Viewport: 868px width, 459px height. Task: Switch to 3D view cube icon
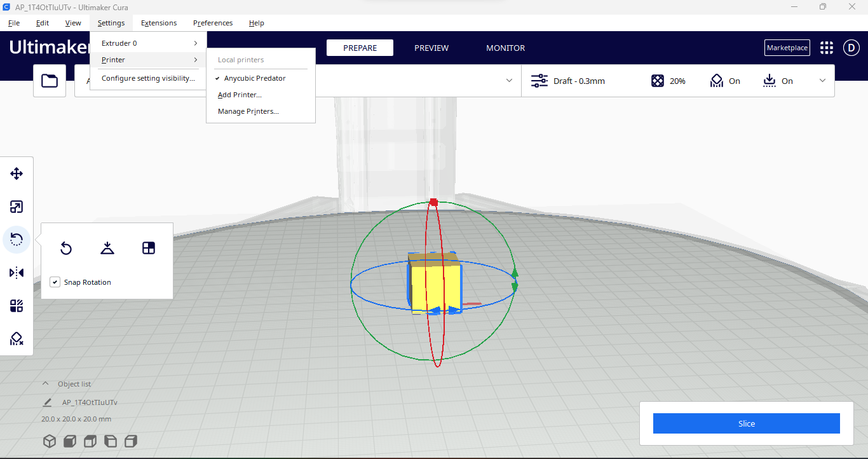(50, 441)
